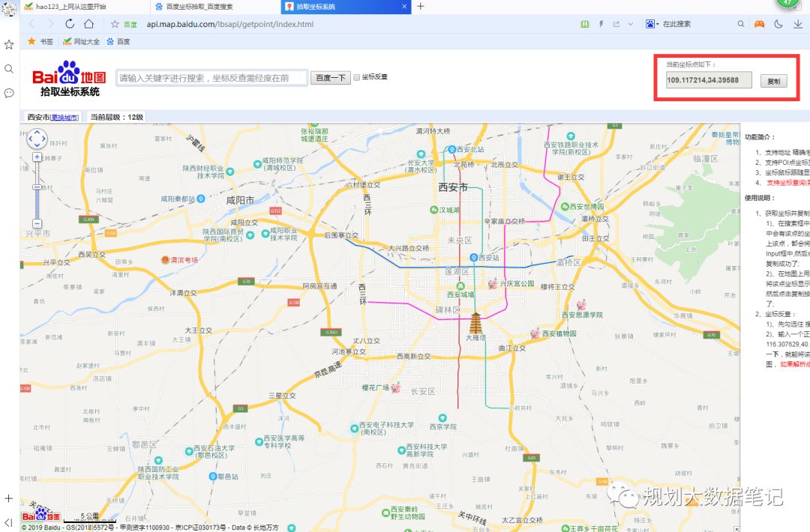Open the browser home page icon
This screenshot has height=532, width=810.
tap(88, 24)
